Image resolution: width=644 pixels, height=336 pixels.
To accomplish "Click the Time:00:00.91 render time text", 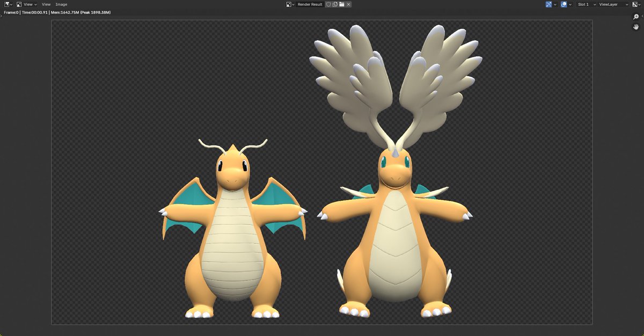I will 34,12.
